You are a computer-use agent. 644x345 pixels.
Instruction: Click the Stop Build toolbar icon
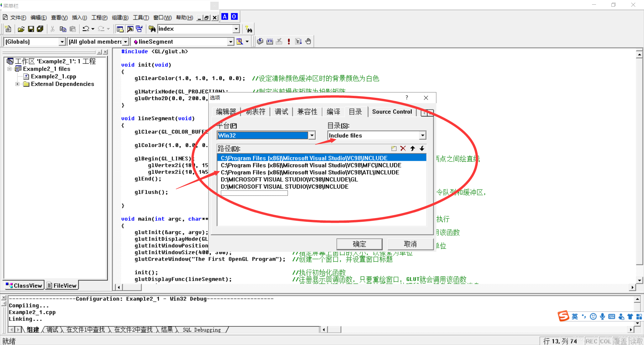tap(279, 42)
